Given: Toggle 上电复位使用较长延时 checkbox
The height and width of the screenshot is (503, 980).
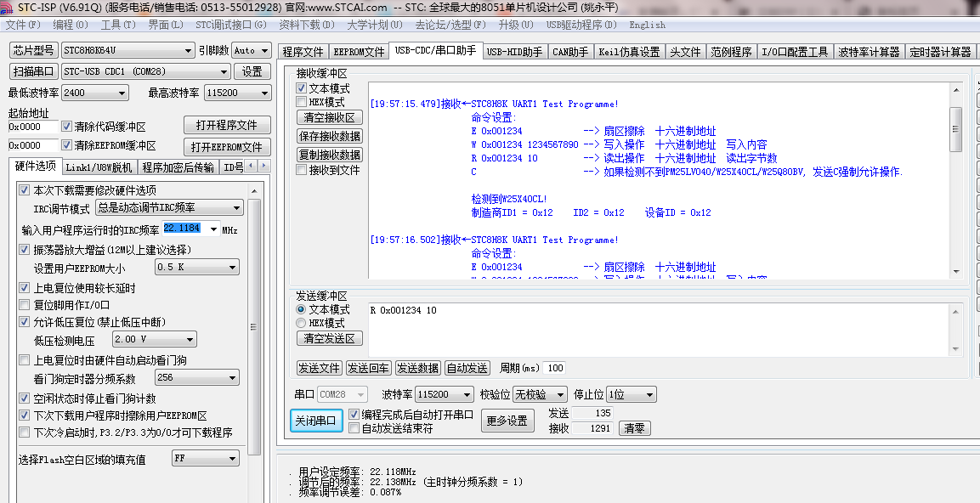Looking at the screenshot, I should coord(25,288).
